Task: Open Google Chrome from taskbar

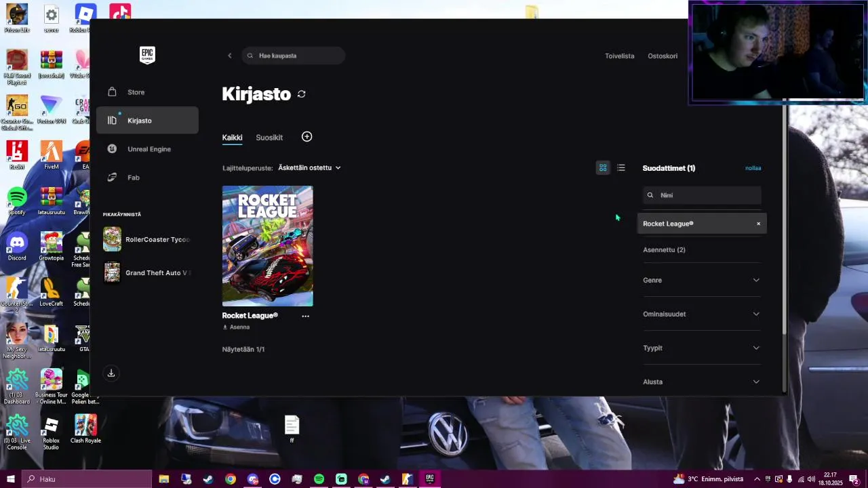Action: click(231, 479)
